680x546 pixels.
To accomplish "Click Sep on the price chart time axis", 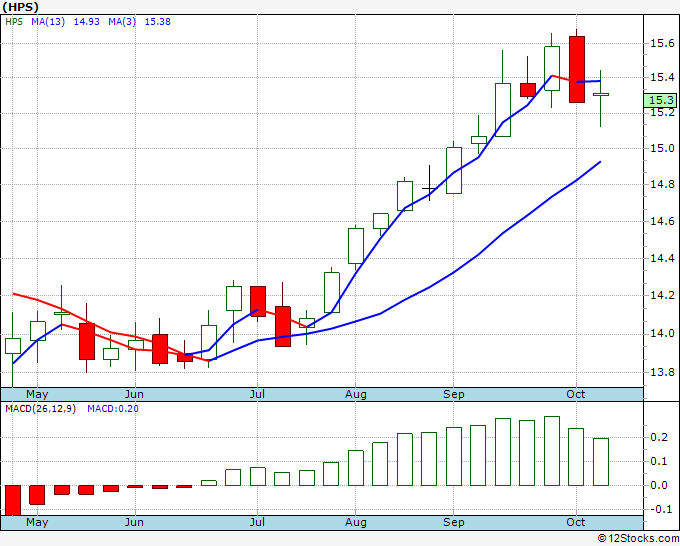I will (x=454, y=394).
